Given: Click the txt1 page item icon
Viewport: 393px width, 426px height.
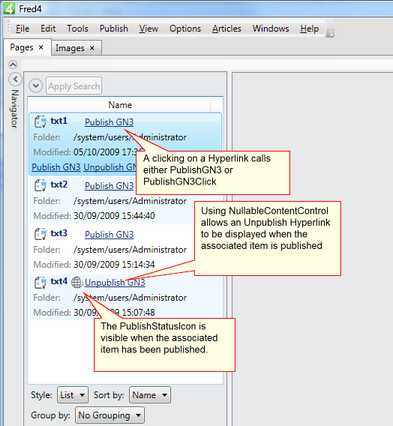Looking at the screenshot, I should (x=40, y=122).
